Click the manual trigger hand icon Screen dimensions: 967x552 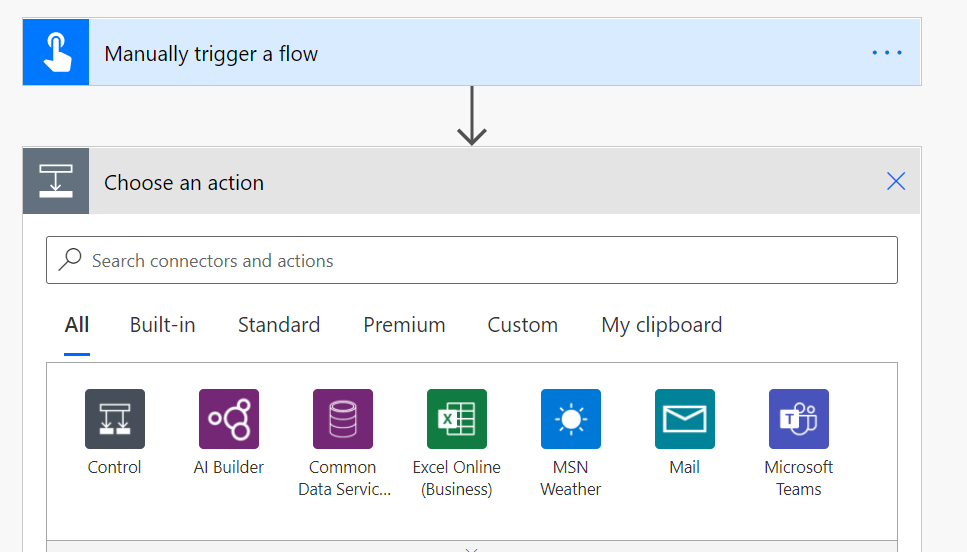point(56,52)
